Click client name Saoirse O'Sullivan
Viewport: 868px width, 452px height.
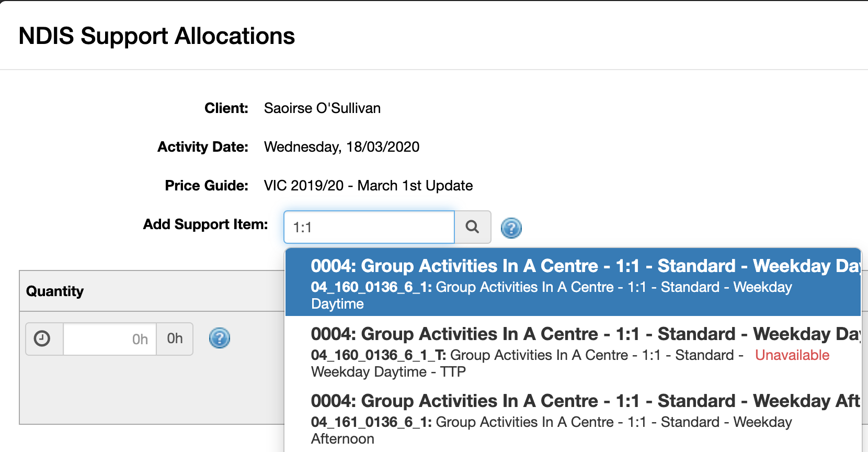click(x=322, y=108)
